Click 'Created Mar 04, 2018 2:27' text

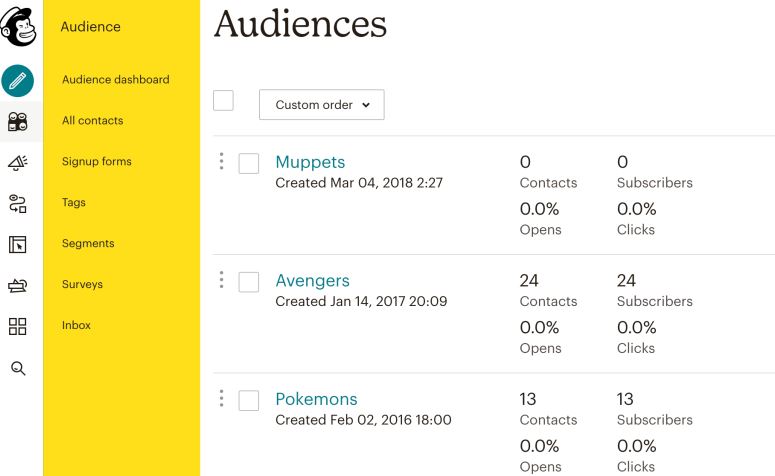[x=359, y=183]
